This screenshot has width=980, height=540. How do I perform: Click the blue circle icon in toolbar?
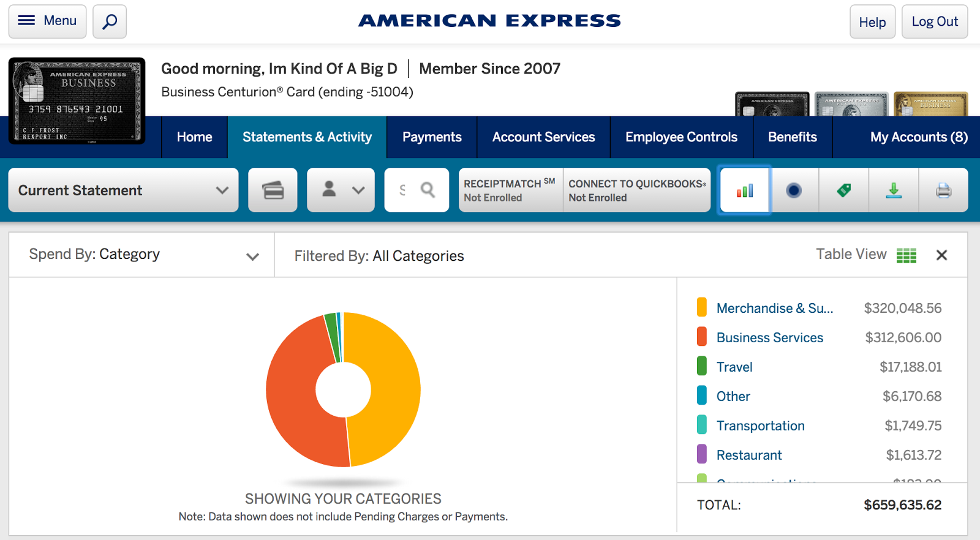794,190
